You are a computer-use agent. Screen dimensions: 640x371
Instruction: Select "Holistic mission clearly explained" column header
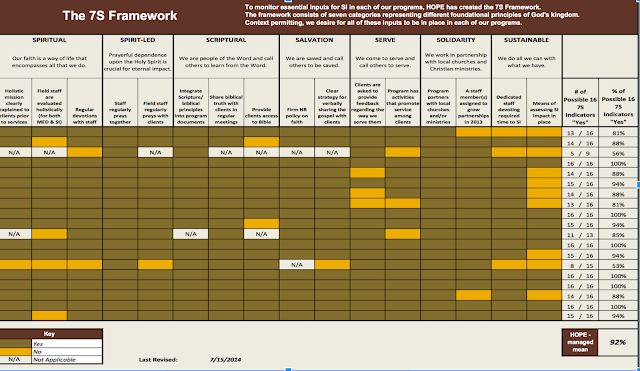click(x=15, y=106)
